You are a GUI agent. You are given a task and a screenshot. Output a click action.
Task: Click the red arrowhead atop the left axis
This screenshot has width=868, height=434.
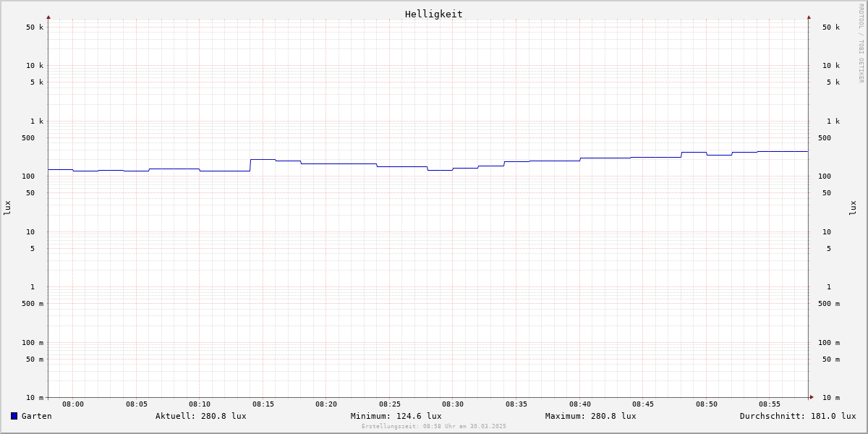[48, 17]
